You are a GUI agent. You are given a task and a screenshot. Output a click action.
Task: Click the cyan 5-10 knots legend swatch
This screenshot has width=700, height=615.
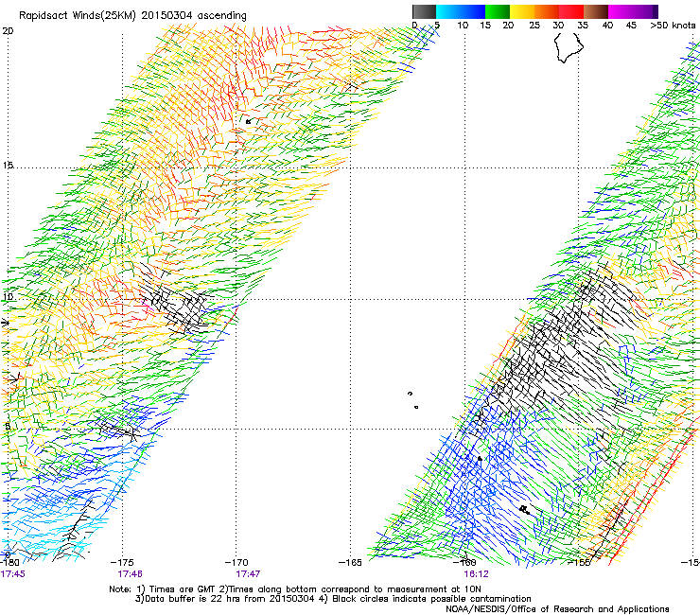[448, 11]
